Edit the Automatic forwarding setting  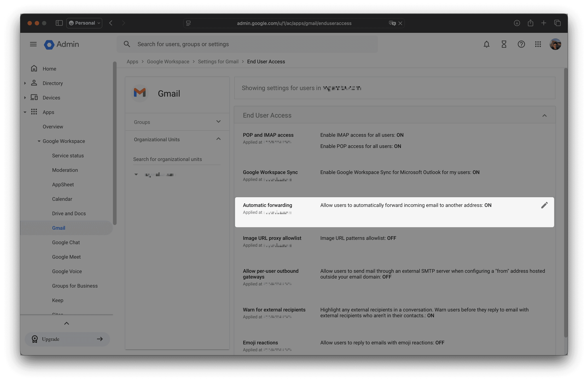(545, 205)
